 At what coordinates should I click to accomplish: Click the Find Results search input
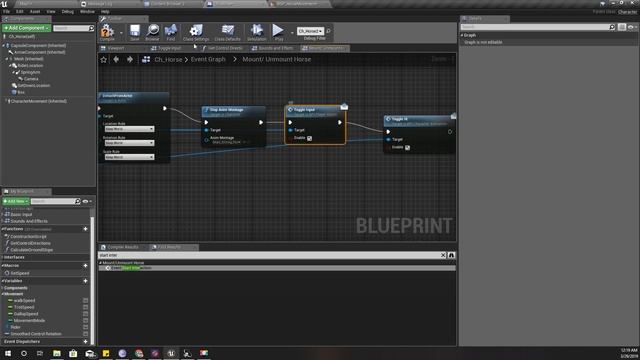(x=269, y=255)
